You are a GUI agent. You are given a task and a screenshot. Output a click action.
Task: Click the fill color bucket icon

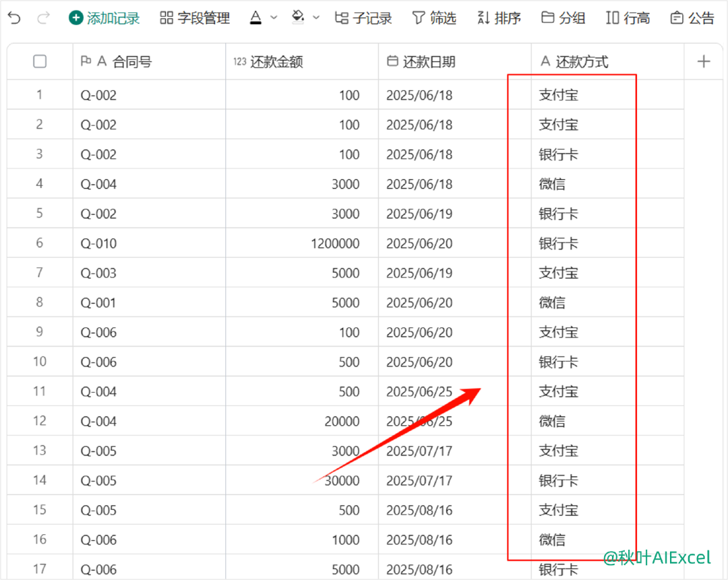[298, 18]
